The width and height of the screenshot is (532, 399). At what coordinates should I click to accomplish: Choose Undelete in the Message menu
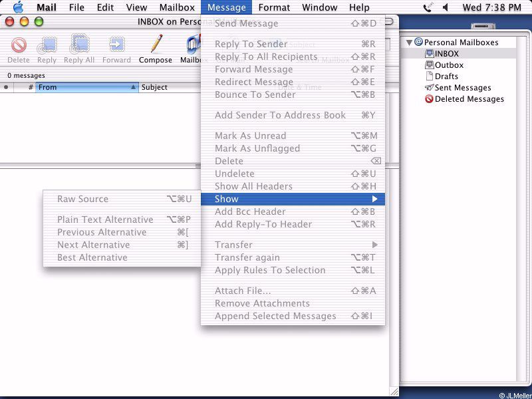293,174
